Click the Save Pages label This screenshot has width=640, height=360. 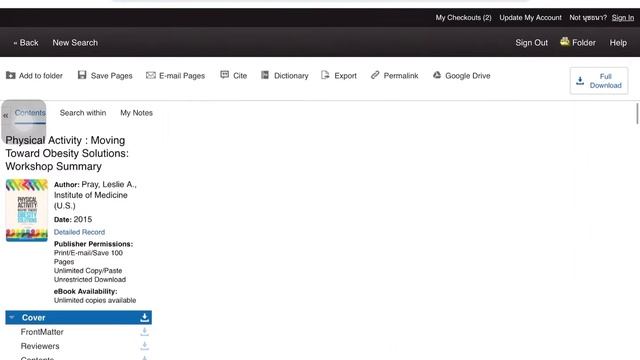111,76
